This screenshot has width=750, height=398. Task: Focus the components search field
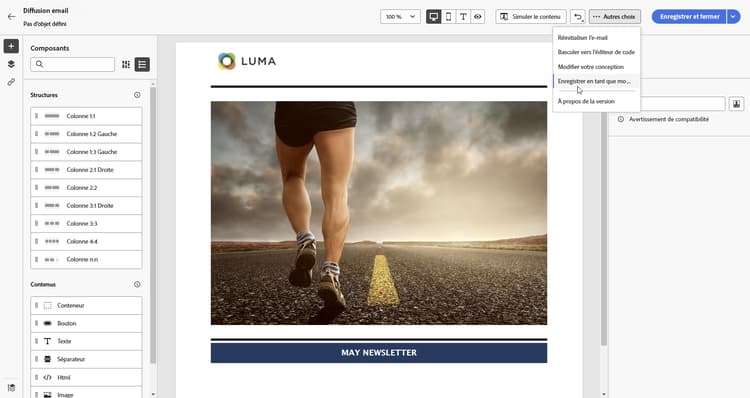(x=73, y=64)
